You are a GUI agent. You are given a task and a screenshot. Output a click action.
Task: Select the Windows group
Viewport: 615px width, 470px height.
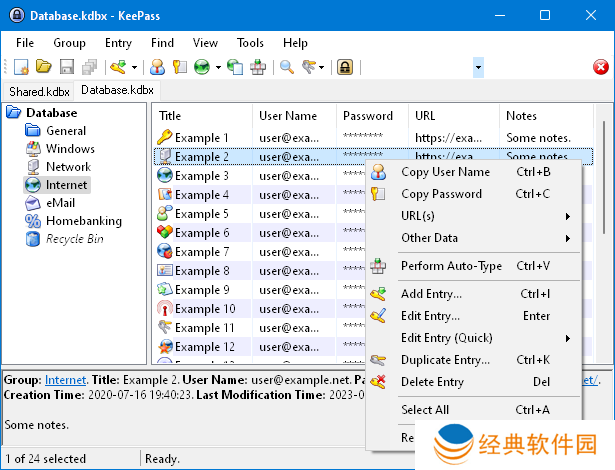click(x=70, y=149)
